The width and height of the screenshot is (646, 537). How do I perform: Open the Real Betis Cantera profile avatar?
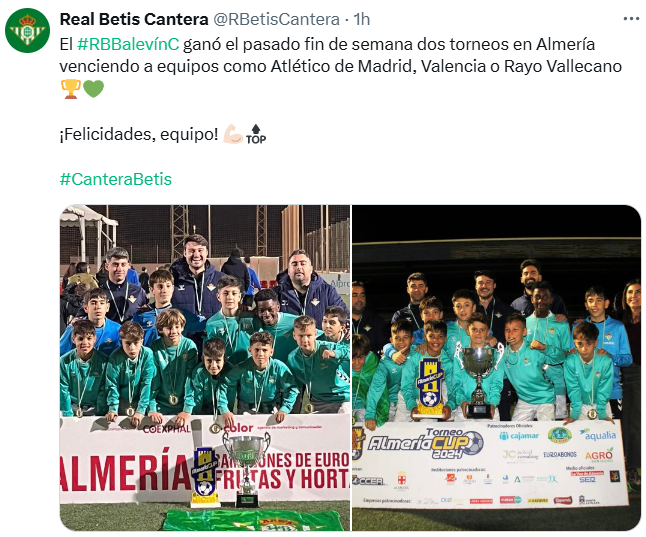pyautogui.click(x=27, y=30)
